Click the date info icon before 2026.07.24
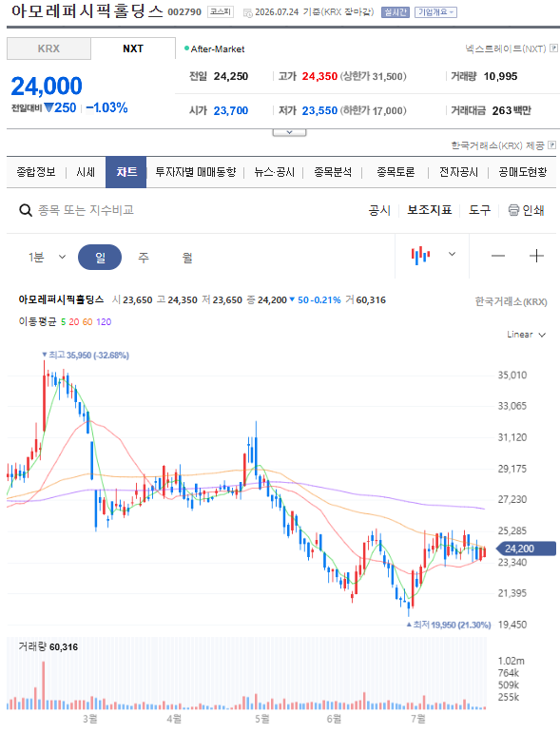This screenshot has height=732, width=560. [248, 12]
